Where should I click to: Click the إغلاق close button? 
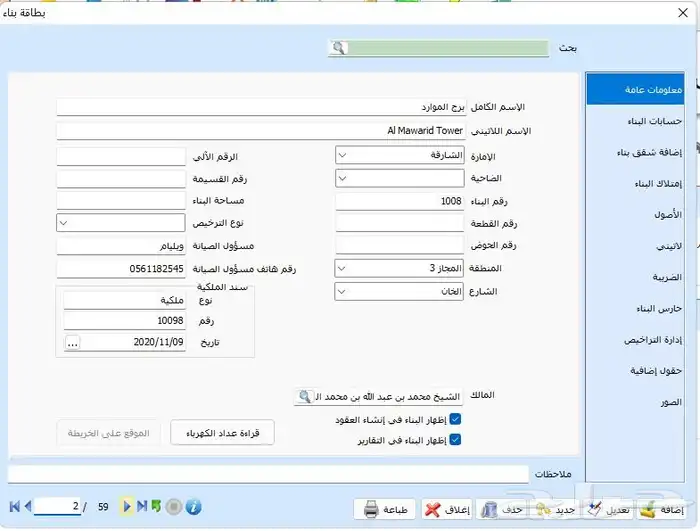tap(447, 509)
